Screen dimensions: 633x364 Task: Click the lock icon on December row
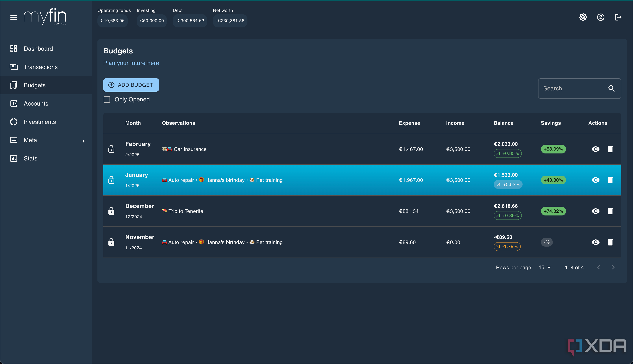coord(111,211)
